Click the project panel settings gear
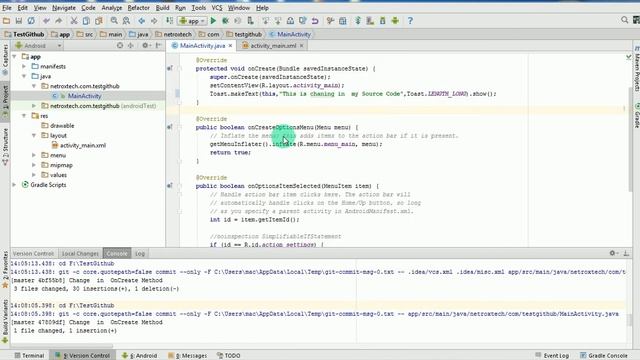This screenshot has height=360, width=640. click(145, 46)
